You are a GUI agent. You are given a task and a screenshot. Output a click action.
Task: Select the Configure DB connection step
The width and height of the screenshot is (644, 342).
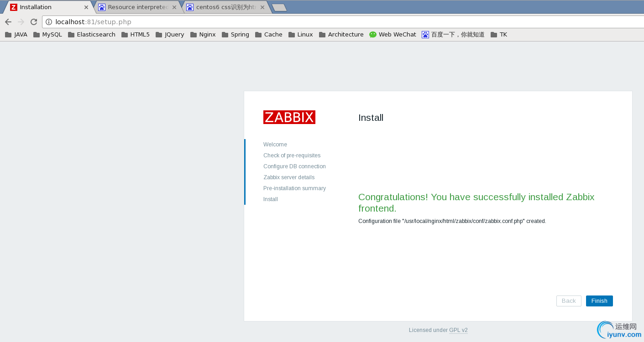pos(294,166)
